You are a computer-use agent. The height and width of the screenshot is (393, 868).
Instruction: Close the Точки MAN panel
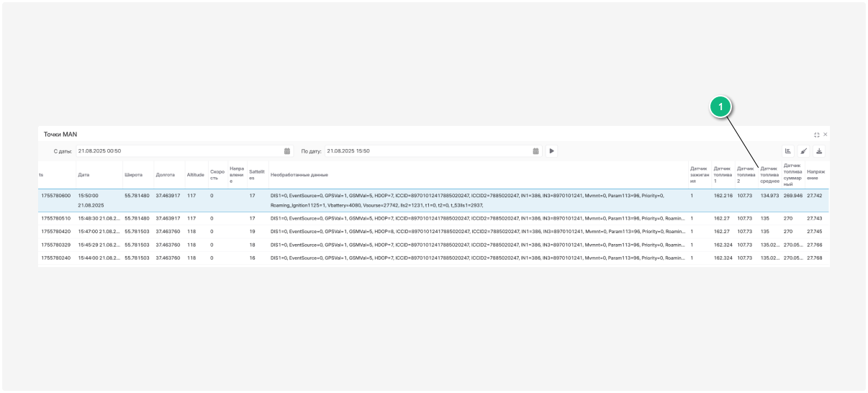point(826,135)
